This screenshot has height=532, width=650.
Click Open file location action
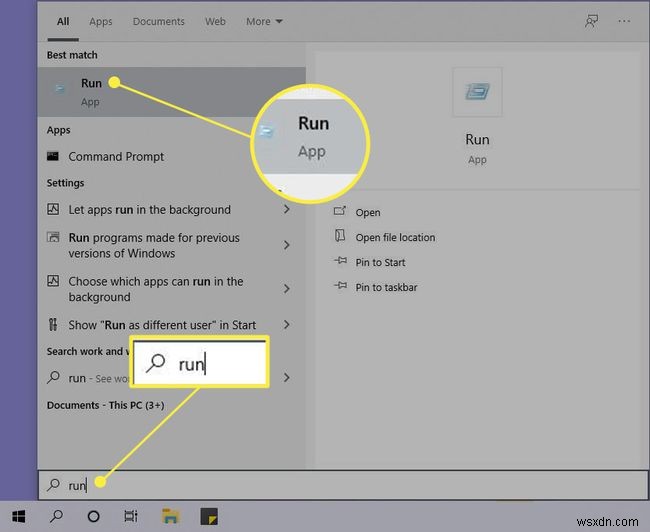pyautogui.click(x=395, y=238)
